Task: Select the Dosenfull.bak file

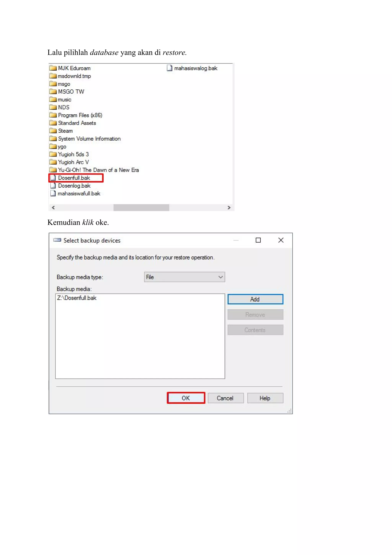Action: (x=74, y=178)
